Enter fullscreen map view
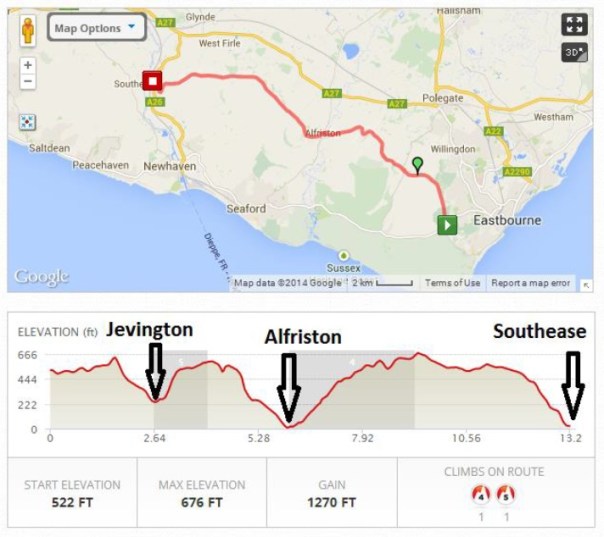This screenshot has height=537, width=604. click(574, 25)
